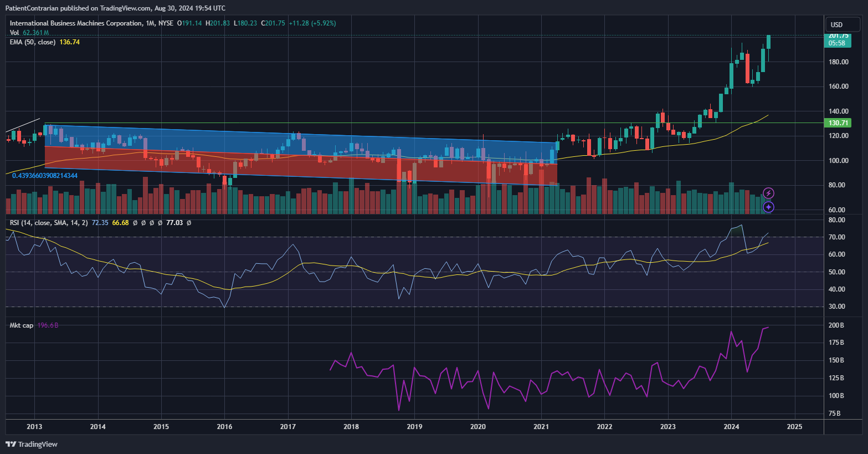The width and height of the screenshot is (868, 454).
Task: Click the close value C201.75 in legend
Action: click(x=273, y=23)
